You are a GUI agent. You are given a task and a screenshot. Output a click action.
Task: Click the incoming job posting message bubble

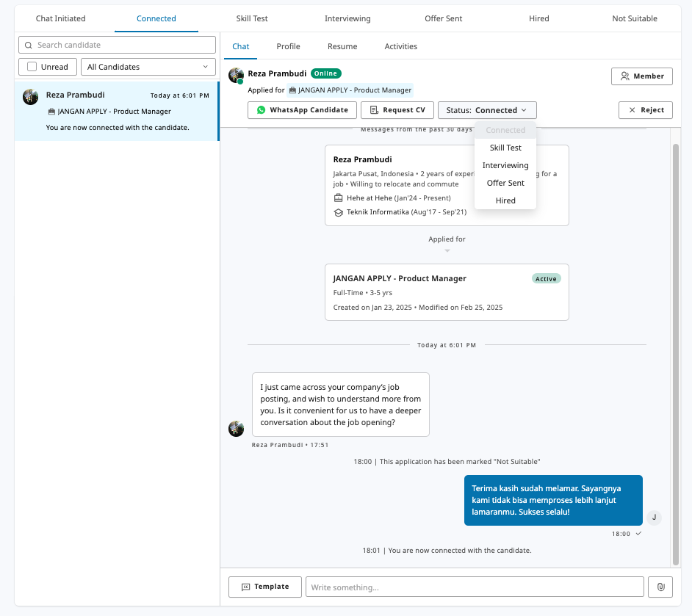coord(341,405)
